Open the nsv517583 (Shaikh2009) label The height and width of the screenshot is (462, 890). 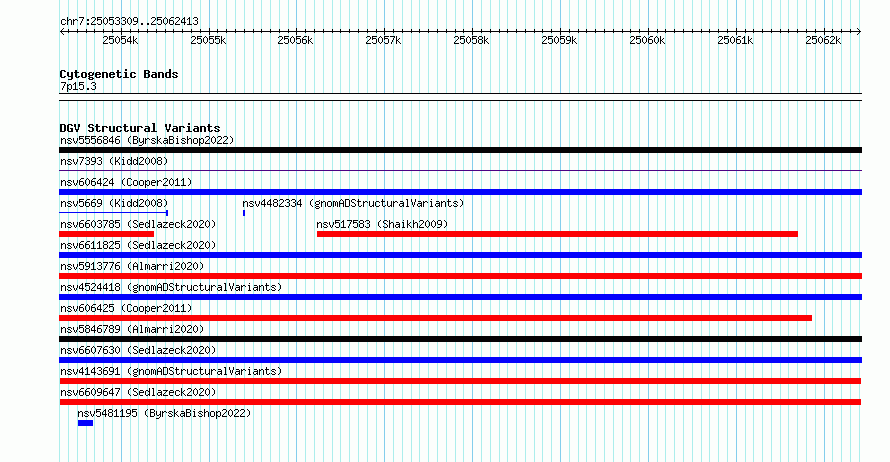coord(382,224)
